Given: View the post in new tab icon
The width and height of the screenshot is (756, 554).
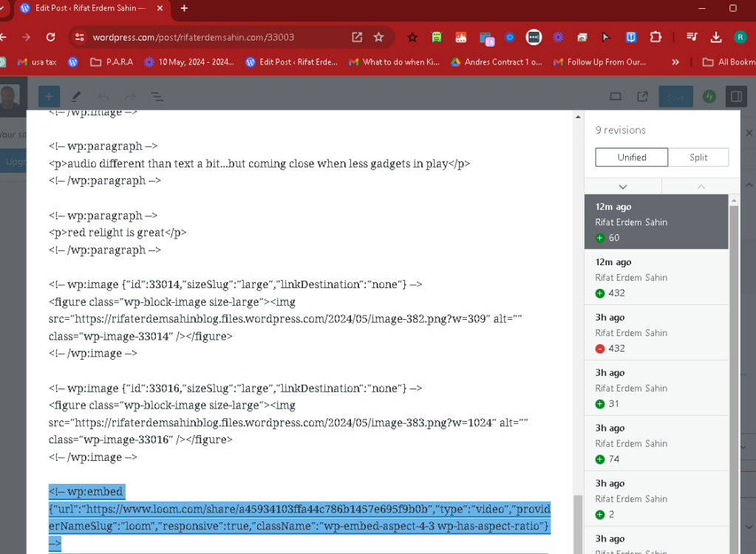Looking at the screenshot, I should coord(642,97).
